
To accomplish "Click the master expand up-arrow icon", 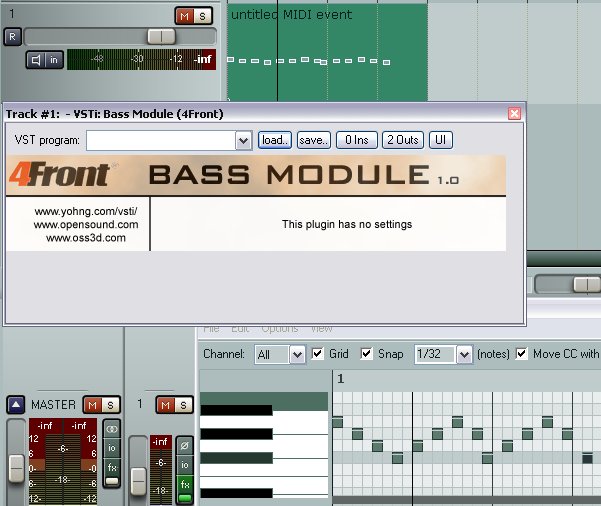I will 16,405.
